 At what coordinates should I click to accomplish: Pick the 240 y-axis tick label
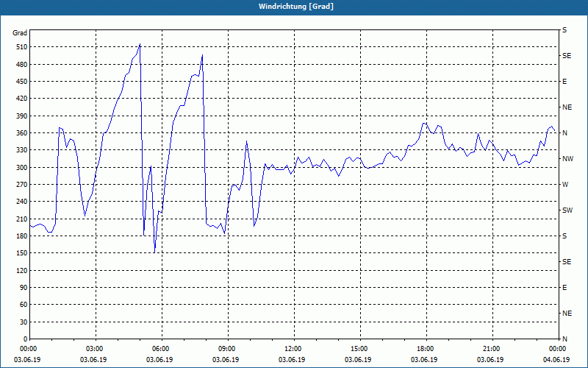tap(22, 202)
